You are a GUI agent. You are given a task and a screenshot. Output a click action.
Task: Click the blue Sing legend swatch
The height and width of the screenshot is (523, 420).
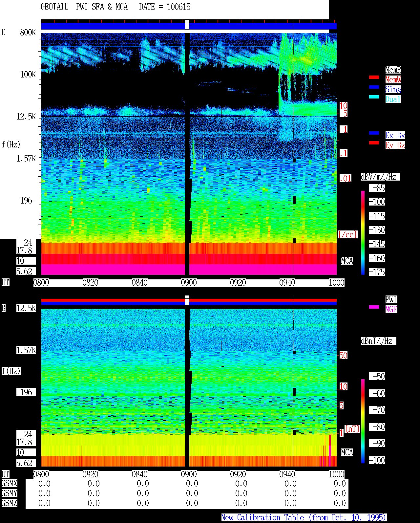(374, 87)
